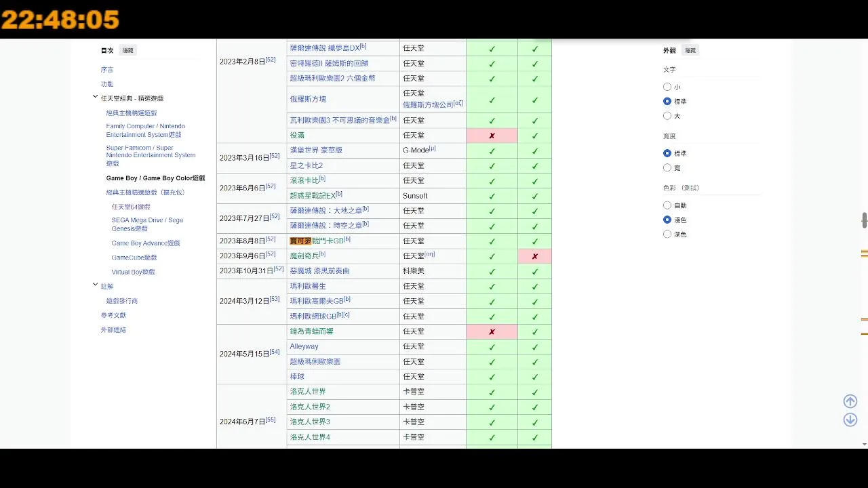
Task: Open the 役滿 game link
Action: click(297, 136)
